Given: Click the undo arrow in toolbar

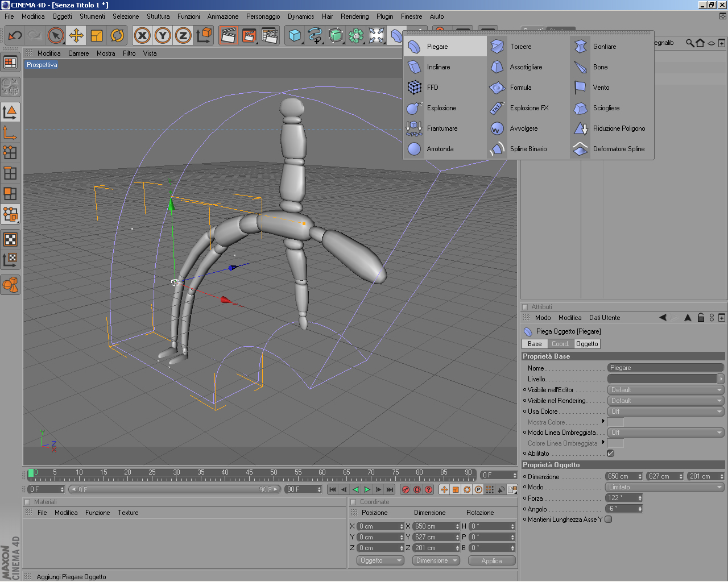Looking at the screenshot, I should click(x=15, y=36).
